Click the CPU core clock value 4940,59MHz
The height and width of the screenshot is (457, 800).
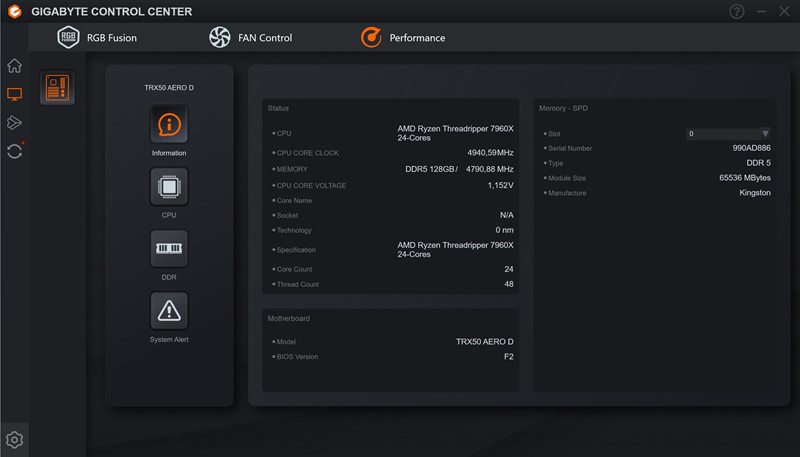(490, 153)
